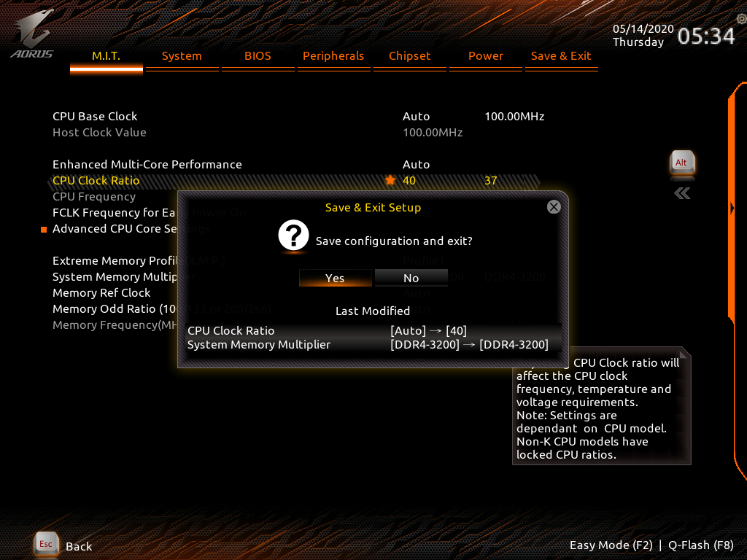Image resolution: width=747 pixels, height=560 pixels.
Task: Click the AORUS eagle logo
Action: click(x=32, y=34)
